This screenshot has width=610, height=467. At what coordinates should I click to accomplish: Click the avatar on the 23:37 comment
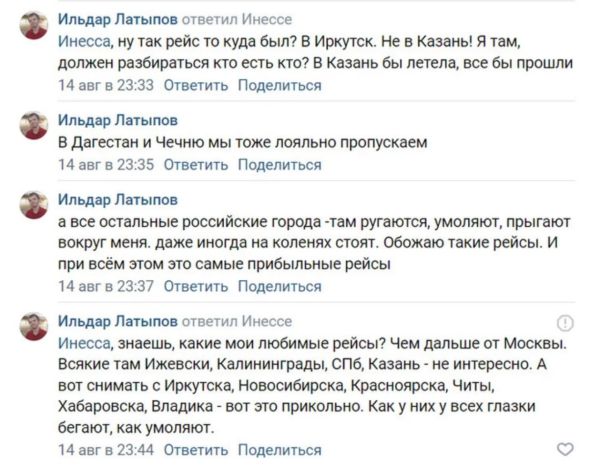(x=34, y=205)
